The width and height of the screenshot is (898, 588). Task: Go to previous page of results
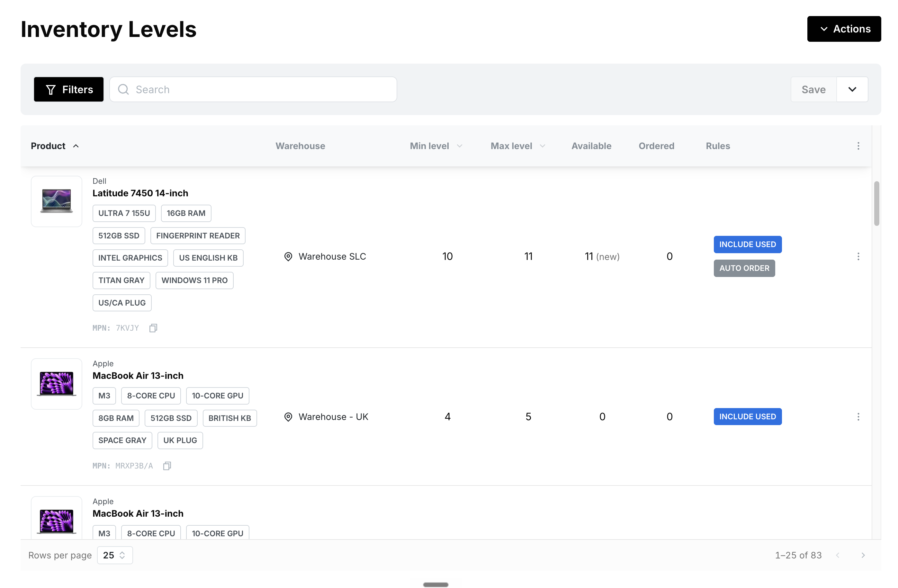tap(838, 555)
